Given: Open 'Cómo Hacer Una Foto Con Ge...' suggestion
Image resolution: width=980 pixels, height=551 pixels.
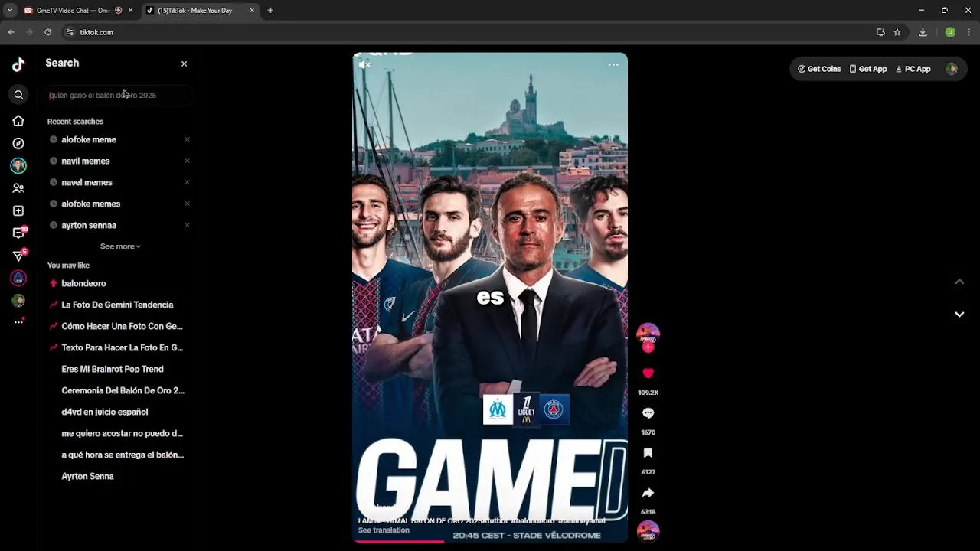Looking at the screenshot, I should [x=122, y=326].
